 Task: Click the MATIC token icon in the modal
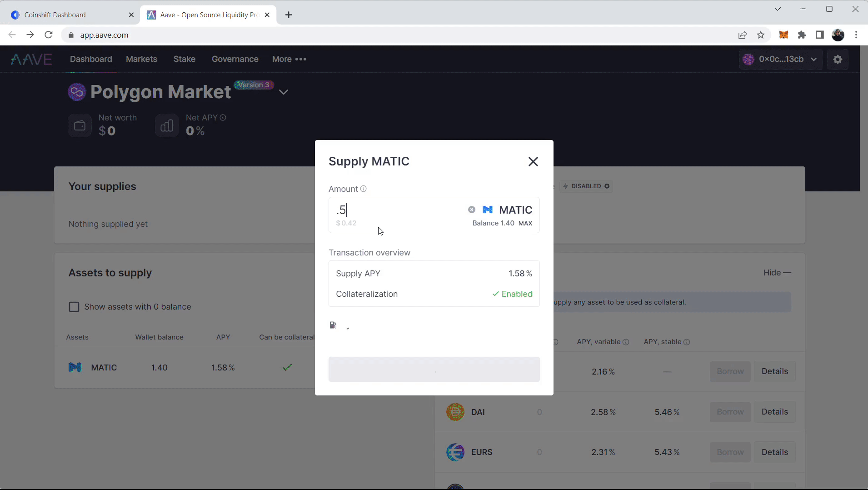click(488, 210)
